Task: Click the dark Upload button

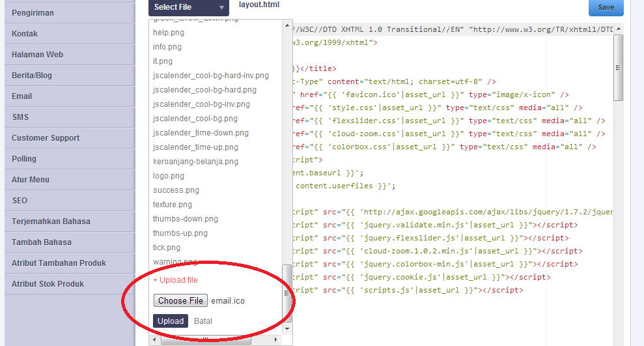Action: click(171, 321)
